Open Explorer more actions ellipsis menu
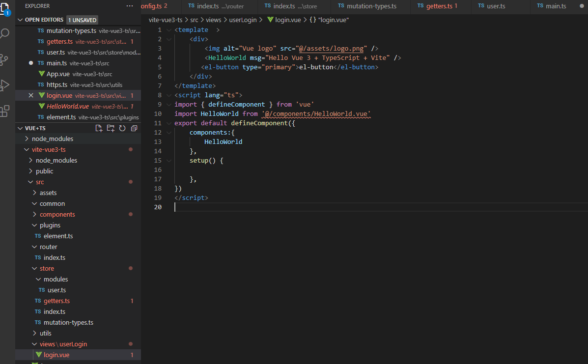 tap(129, 6)
